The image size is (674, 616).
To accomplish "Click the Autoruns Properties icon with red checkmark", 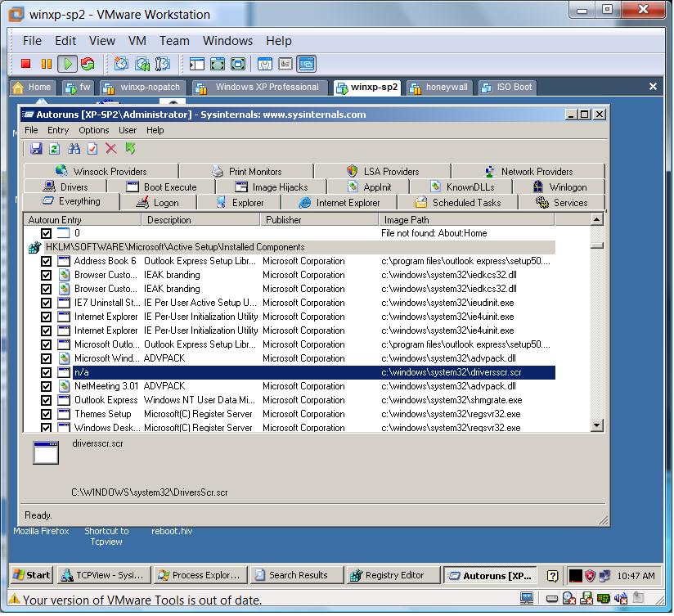I will coord(92,149).
